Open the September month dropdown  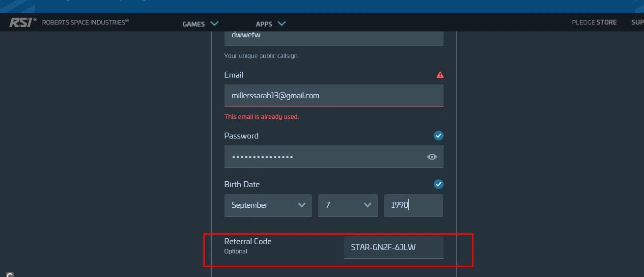click(x=268, y=205)
